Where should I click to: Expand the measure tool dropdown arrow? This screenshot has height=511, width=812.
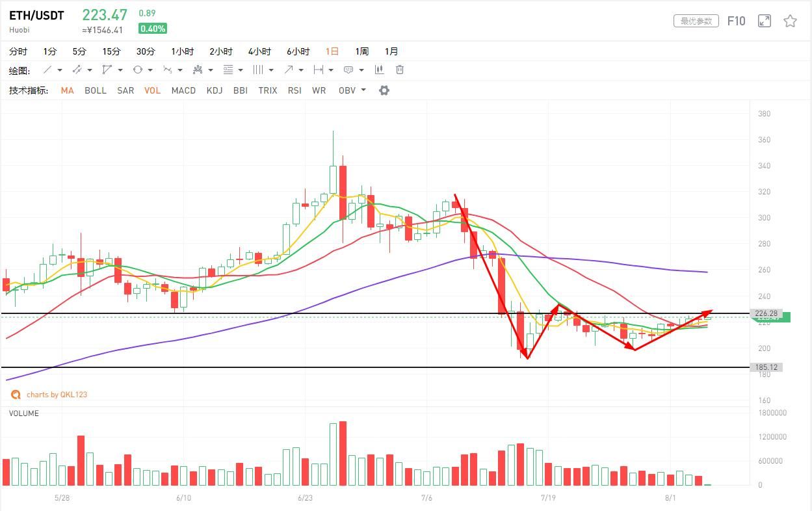pos(331,70)
